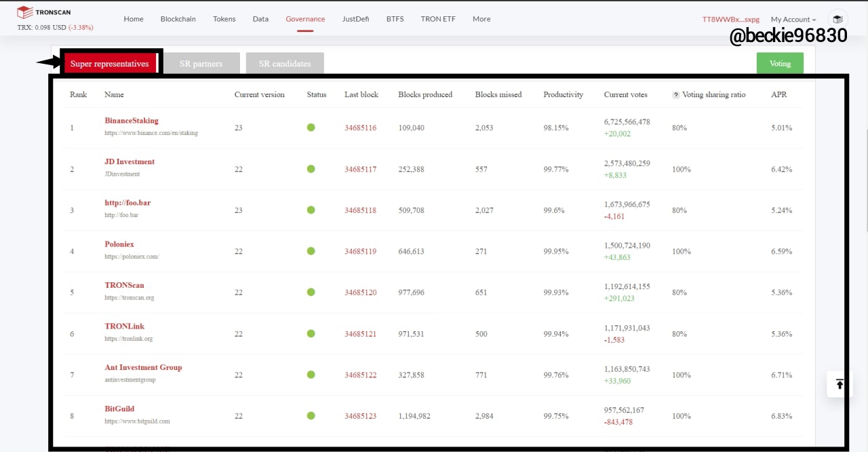
Task: Open TRONScan representative page
Action: pyautogui.click(x=124, y=285)
